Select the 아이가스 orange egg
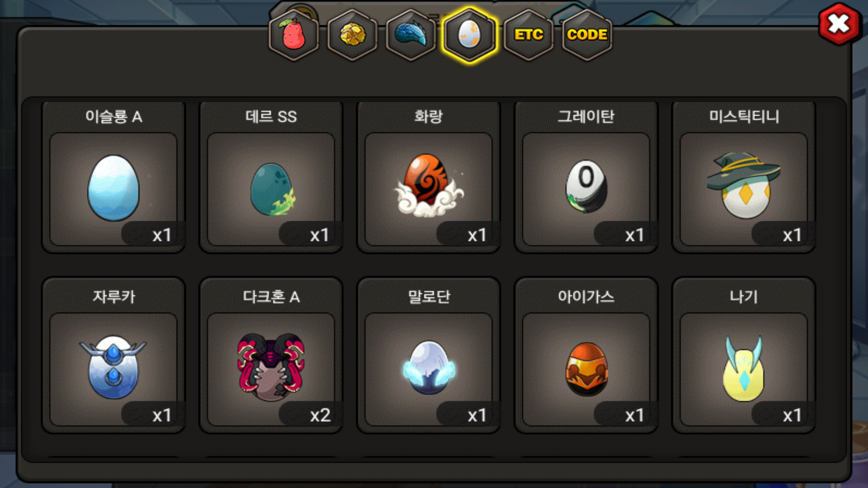This screenshot has height=488, width=868. pos(586,369)
